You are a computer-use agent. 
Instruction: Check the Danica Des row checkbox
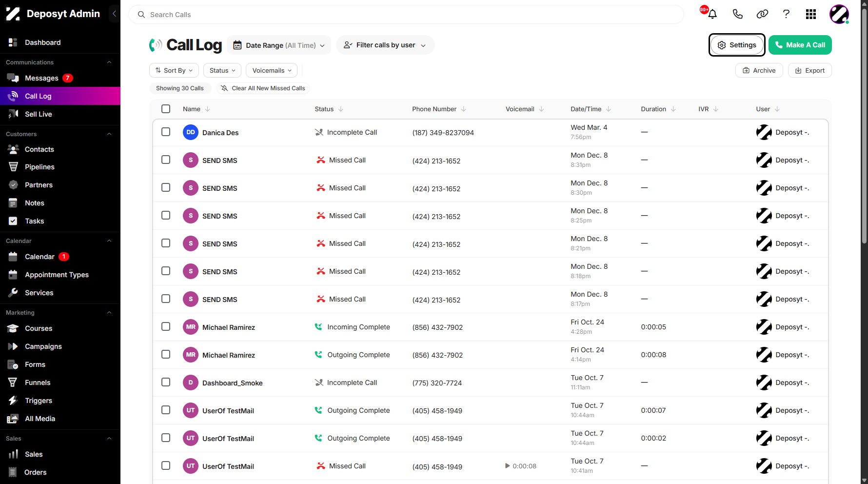[x=166, y=132]
